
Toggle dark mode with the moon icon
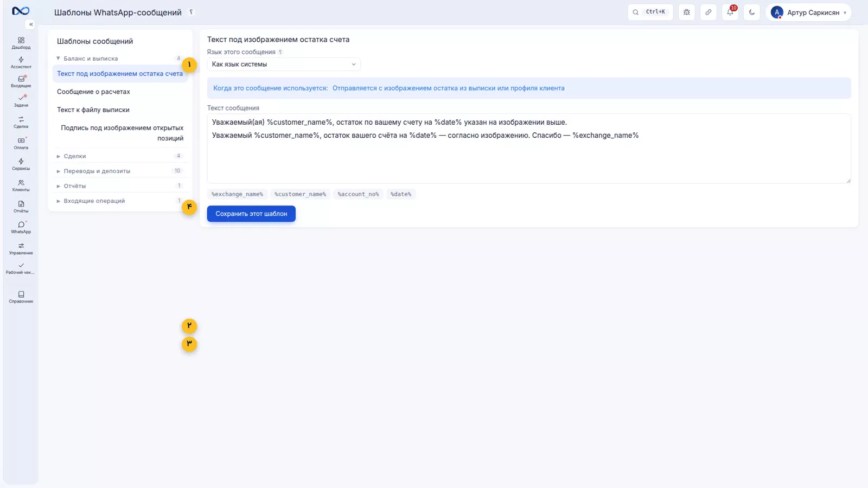point(752,12)
